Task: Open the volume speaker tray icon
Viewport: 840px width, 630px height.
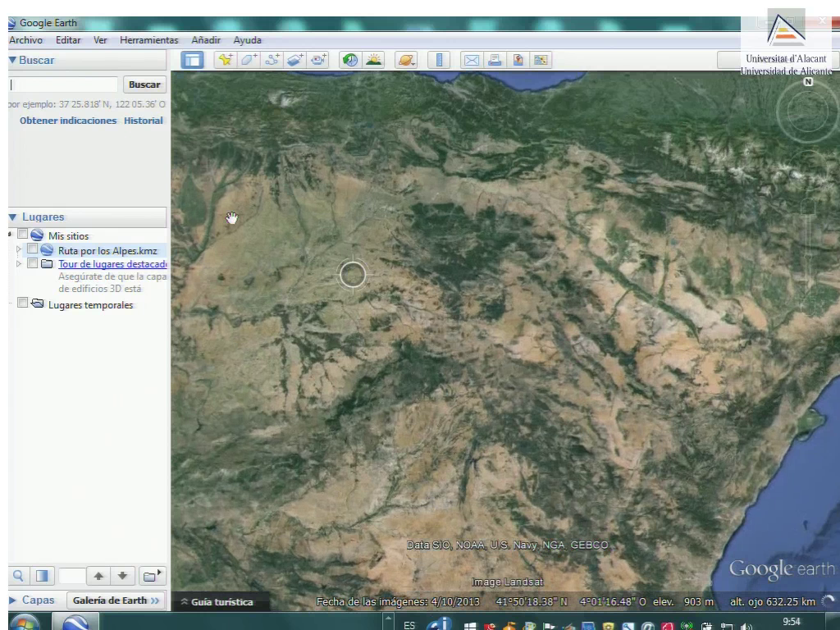Action: point(746,626)
